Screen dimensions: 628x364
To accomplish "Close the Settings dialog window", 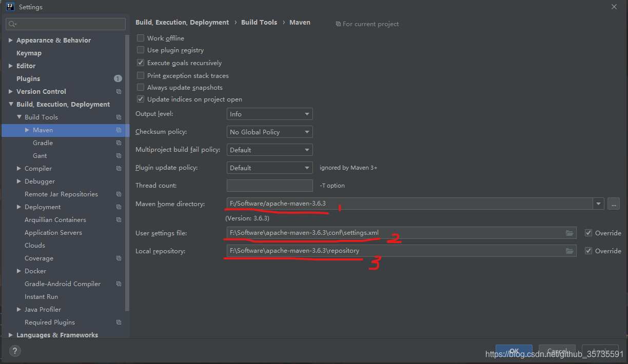I will click(x=614, y=7).
